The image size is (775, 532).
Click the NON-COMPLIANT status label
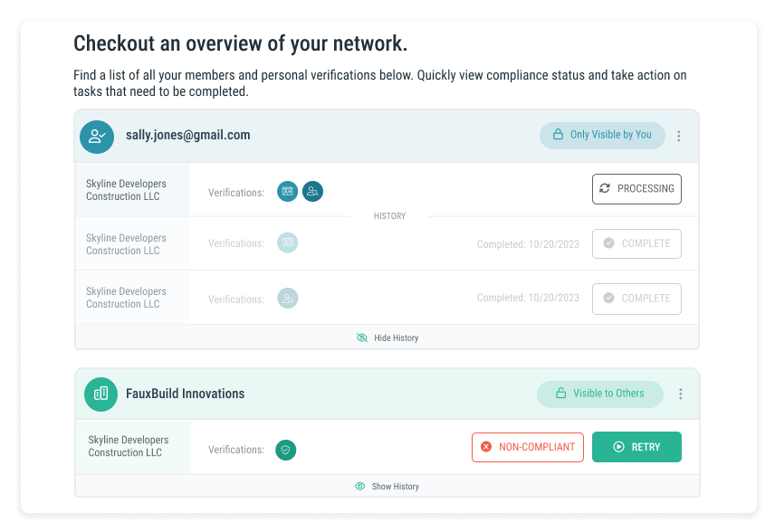coord(528,446)
